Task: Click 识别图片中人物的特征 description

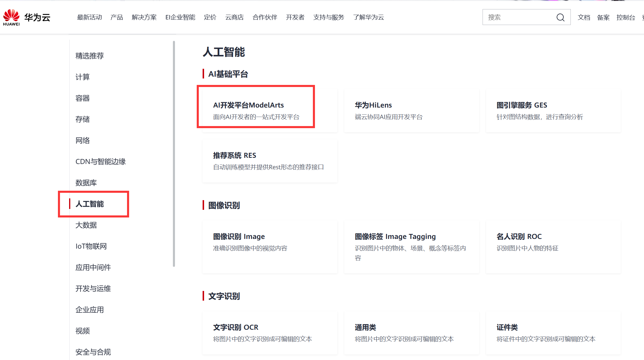Action: click(x=527, y=248)
